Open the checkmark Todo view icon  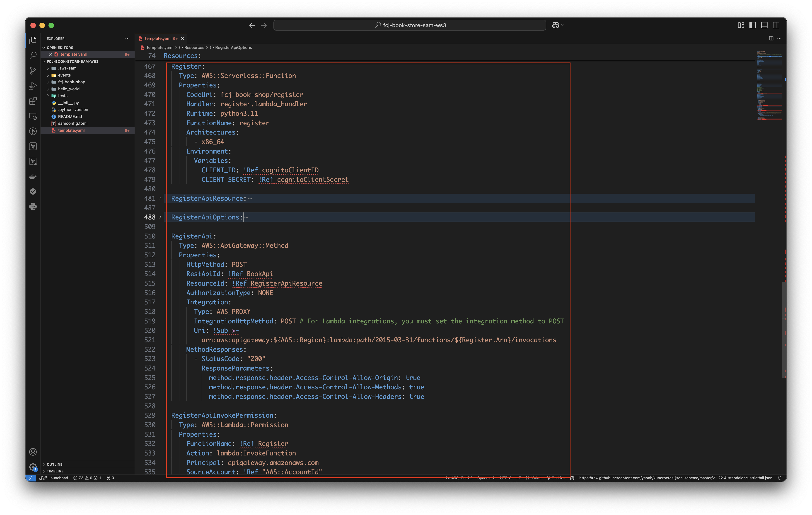tap(33, 191)
